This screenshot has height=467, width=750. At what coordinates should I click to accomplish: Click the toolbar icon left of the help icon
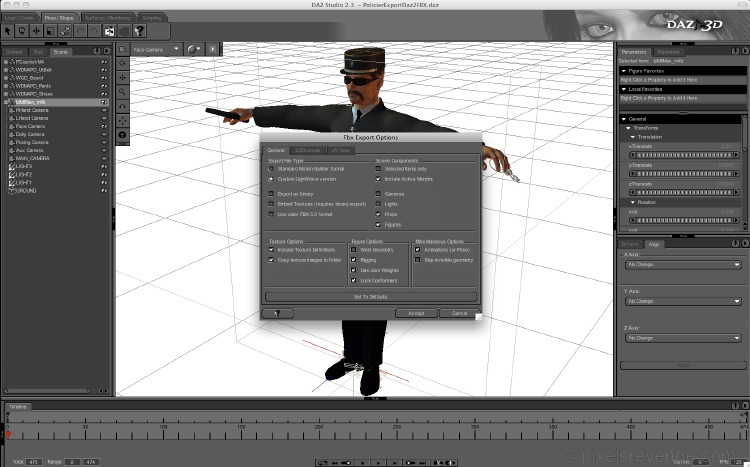click(124, 31)
